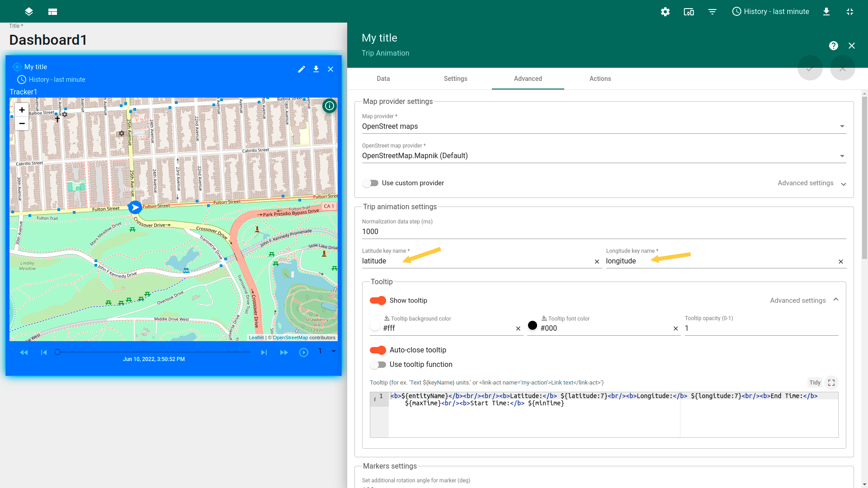The width and height of the screenshot is (868, 488).
Task: Open entity aliases icon
Action: [x=689, y=12]
